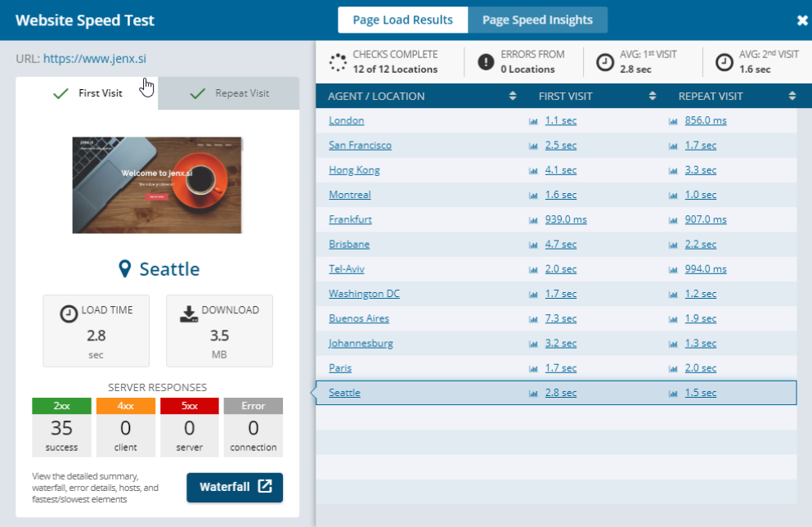Screen dimensions: 812x527
Task: Select the London location link
Action: pos(347,120)
